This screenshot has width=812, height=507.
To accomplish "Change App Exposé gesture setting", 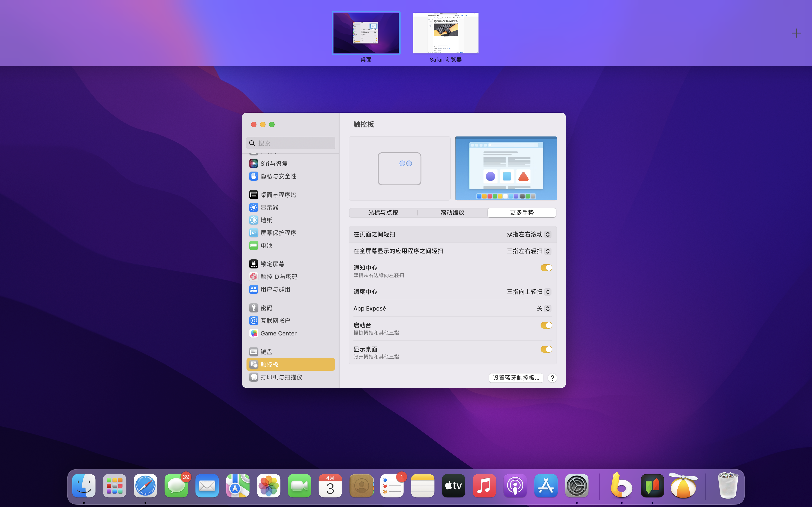I will [x=543, y=308].
